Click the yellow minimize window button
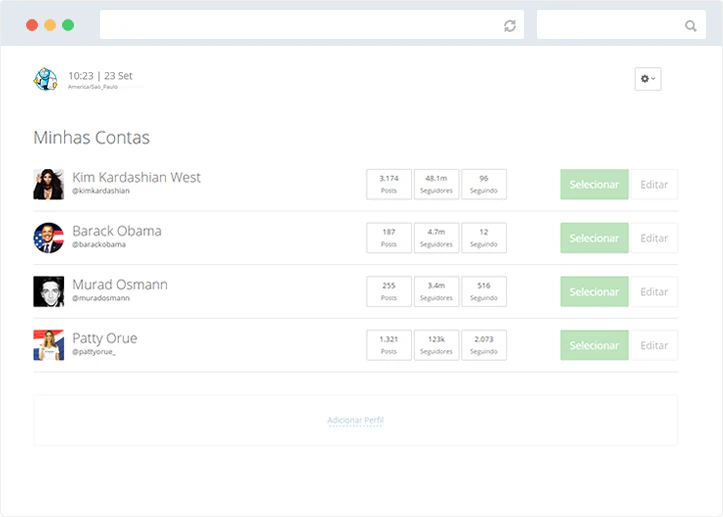Screen dimensions: 723x517 tap(50, 25)
